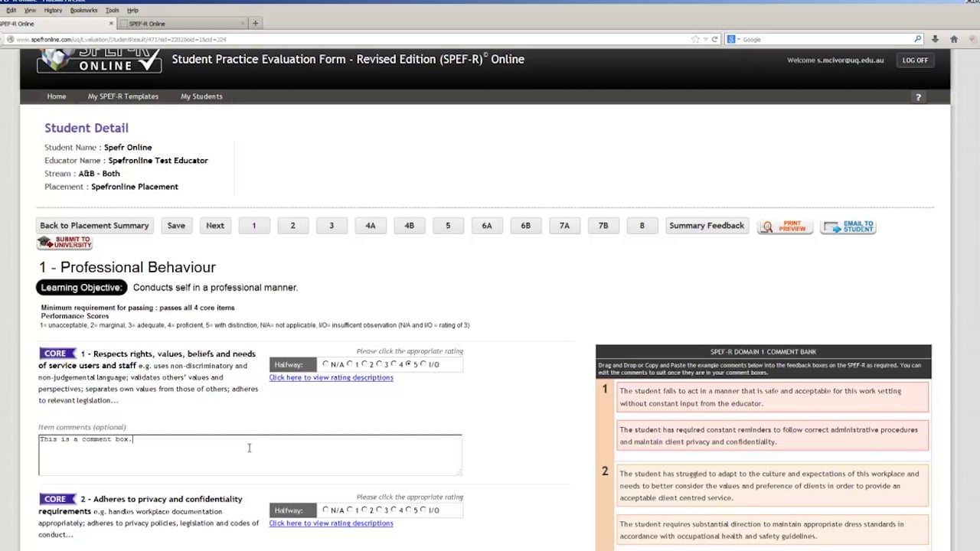980x551 pixels.
Task: Click the Print Preview icon button
Action: click(786, 227)
